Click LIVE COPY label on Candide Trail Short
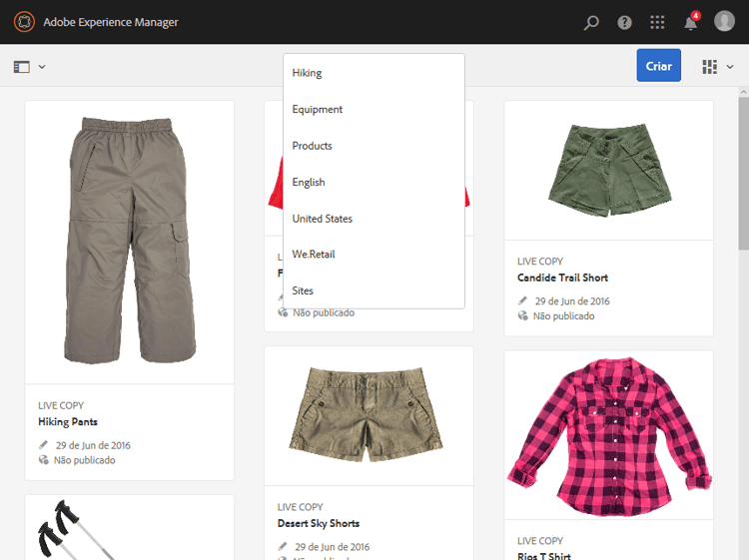The image size is (749, 560). coord(540,262)
